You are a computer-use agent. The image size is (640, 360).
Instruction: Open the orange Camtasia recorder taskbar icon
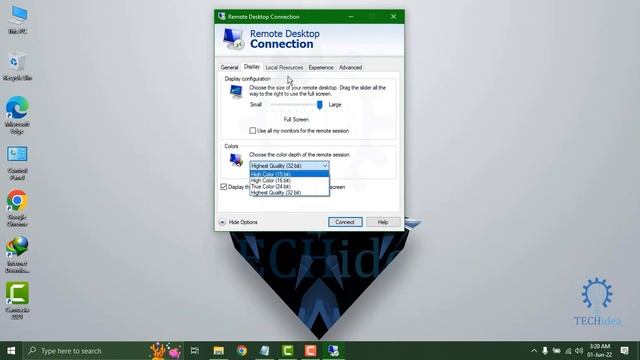tap(310, 351)
